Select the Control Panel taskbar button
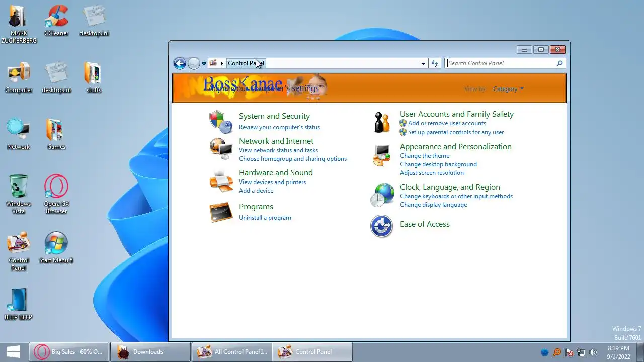This screenshot has width=644, height=362. pos(312,352)
